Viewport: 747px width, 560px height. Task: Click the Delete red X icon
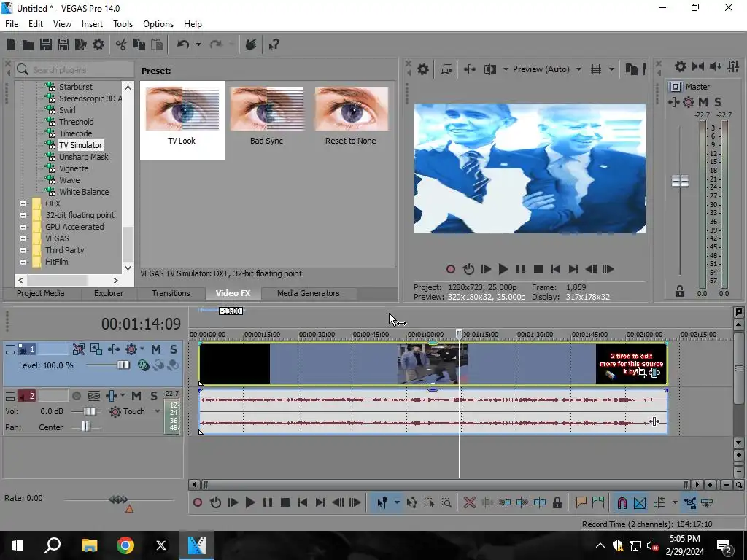(470, 503)
